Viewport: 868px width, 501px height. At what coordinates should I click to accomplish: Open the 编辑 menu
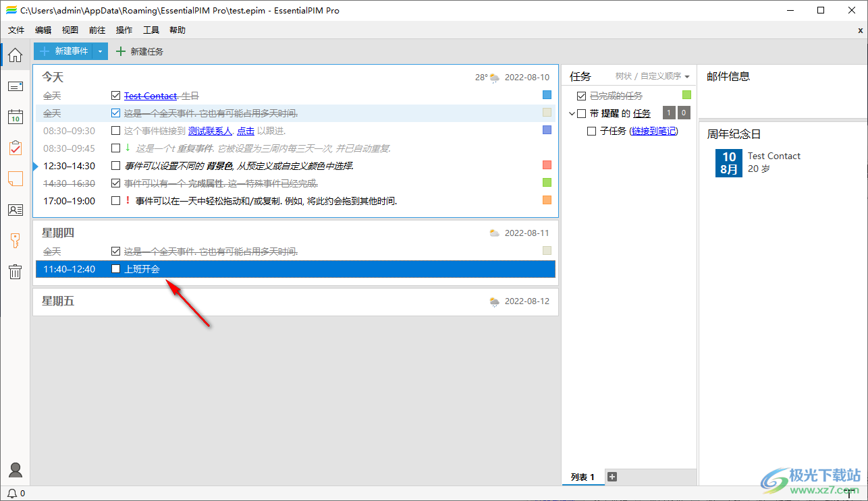pos(43,30)
